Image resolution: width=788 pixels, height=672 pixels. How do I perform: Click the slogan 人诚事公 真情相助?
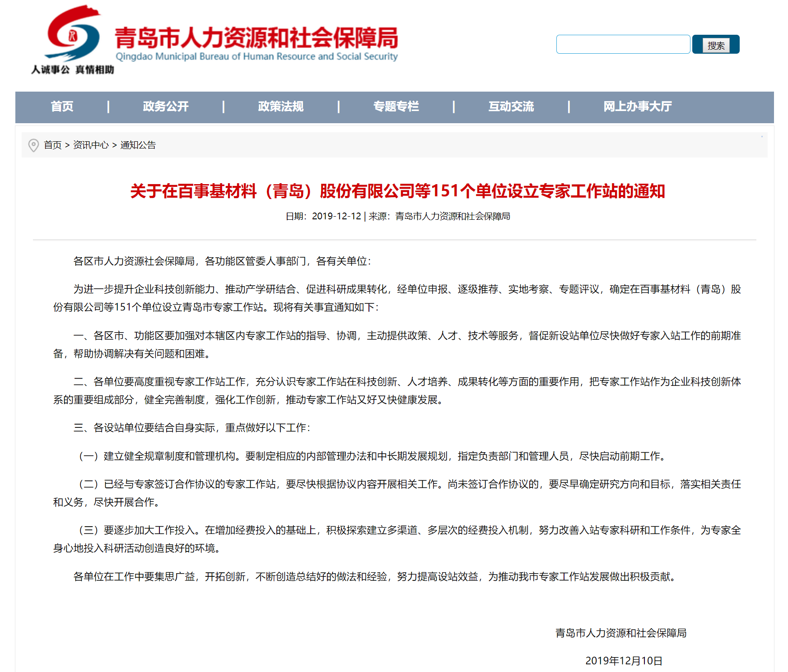tap(73, 70)
